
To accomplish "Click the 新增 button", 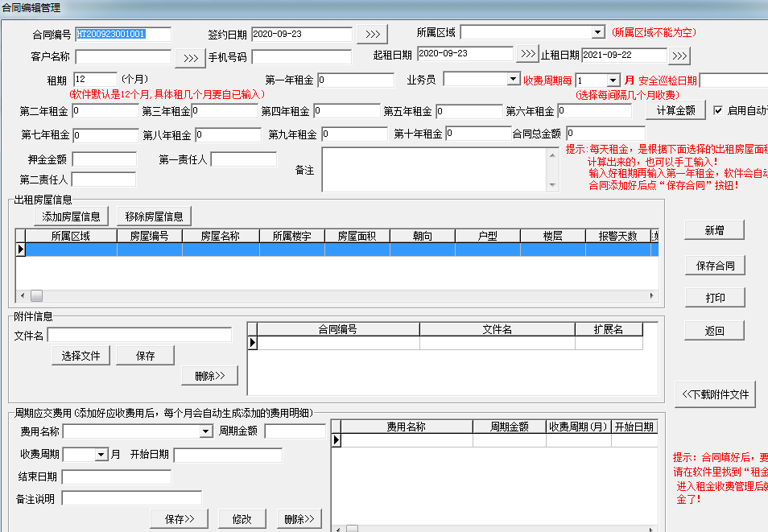I will click(x=714, y=230).
